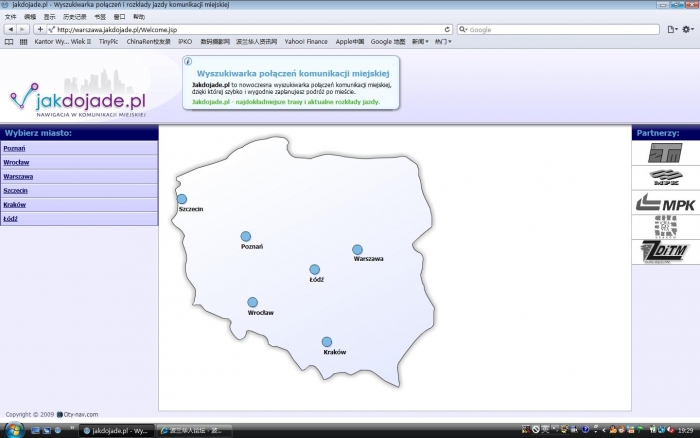Click the Google search magnifier dropdown
The width and height of the screenshot is (700, 438).
[x=463, y=29]
